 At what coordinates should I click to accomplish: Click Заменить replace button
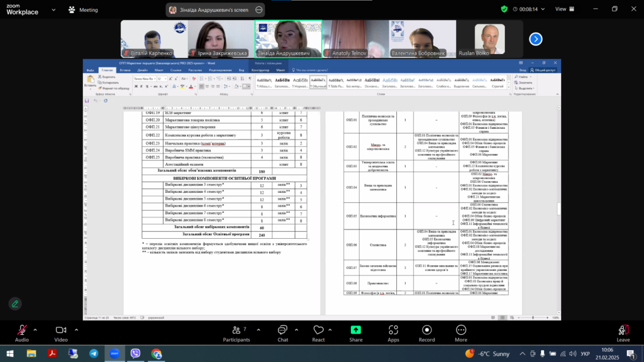point(523,82)
